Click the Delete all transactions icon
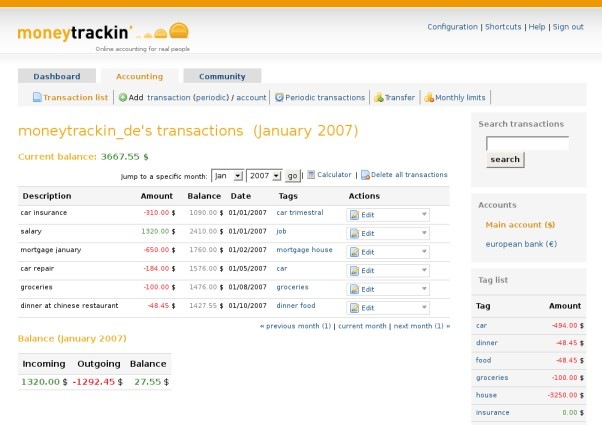This screenshot has height=425, width=602. tap(365, 175)
